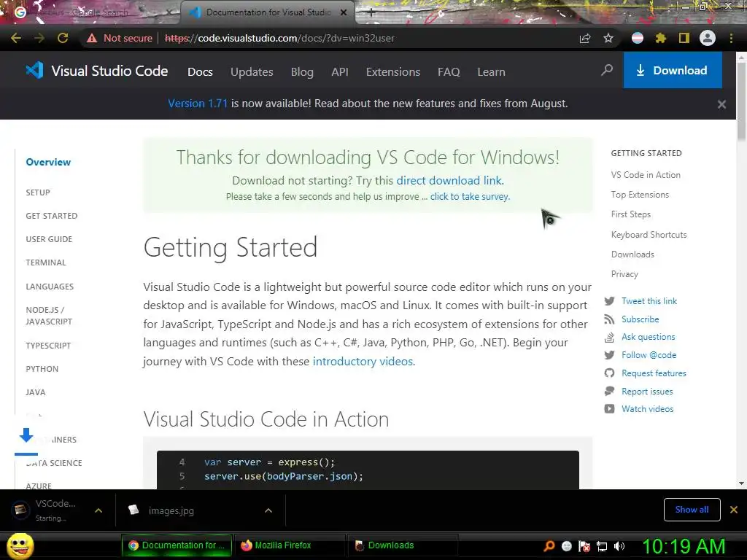
Task: Open the Chrome three-dot menu
Action: [x=731, y=38]
